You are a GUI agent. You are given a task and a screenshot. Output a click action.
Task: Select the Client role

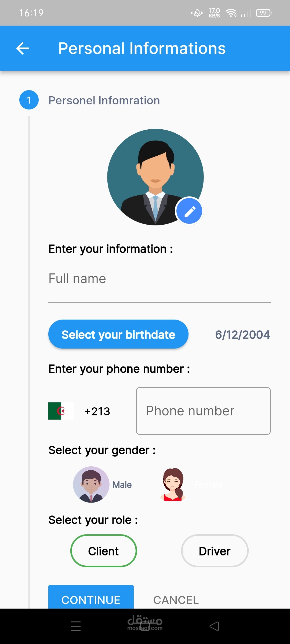pos(104,551)
